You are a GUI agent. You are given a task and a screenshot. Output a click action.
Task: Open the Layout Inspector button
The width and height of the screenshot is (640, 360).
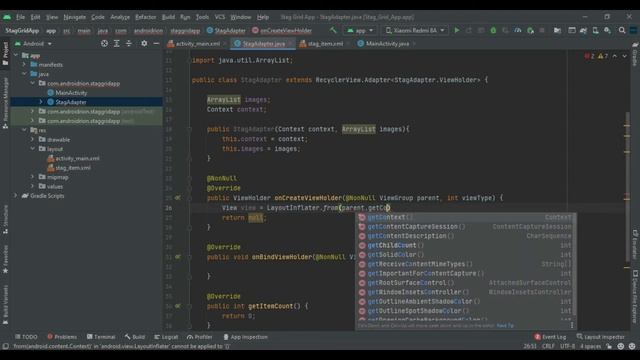pyautogui.click(x=600, y=337)
